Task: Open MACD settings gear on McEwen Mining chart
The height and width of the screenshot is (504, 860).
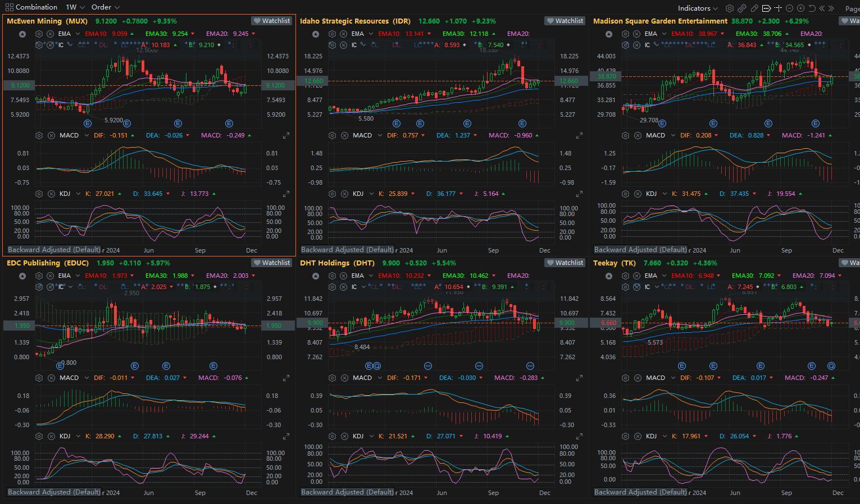Action: [x=39, y=135]
